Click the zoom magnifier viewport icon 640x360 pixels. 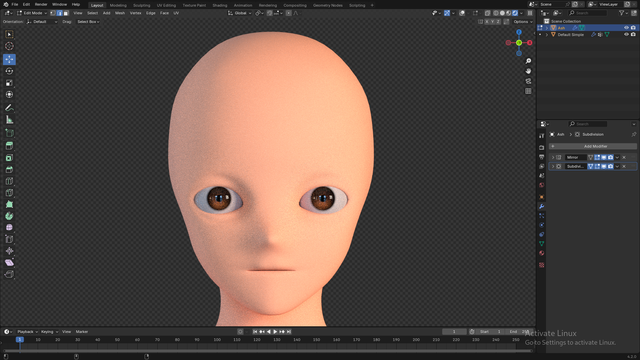pos(528,61)
